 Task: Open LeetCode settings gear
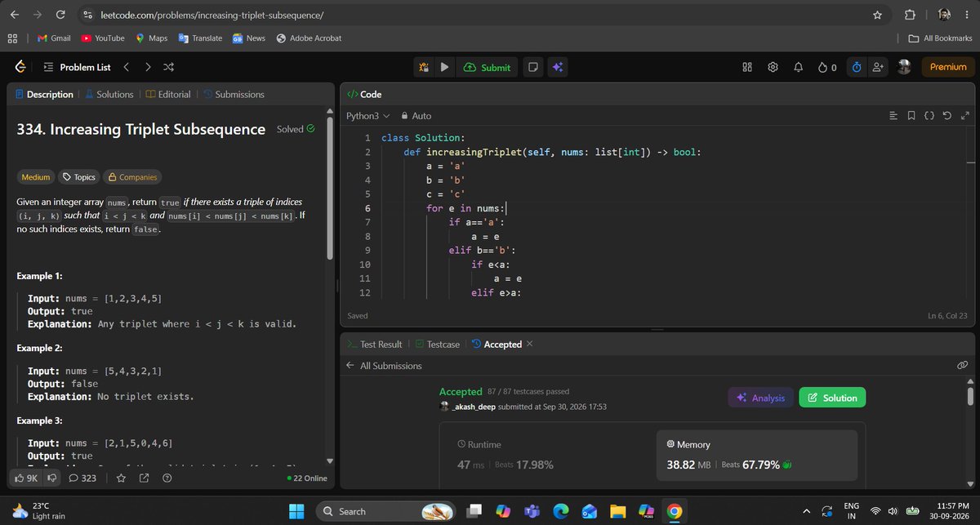coord(773,68)
